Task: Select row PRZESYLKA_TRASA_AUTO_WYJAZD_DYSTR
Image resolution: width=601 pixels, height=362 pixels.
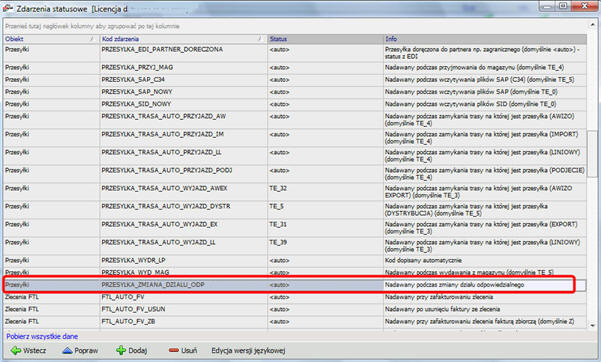Action: 295,210
